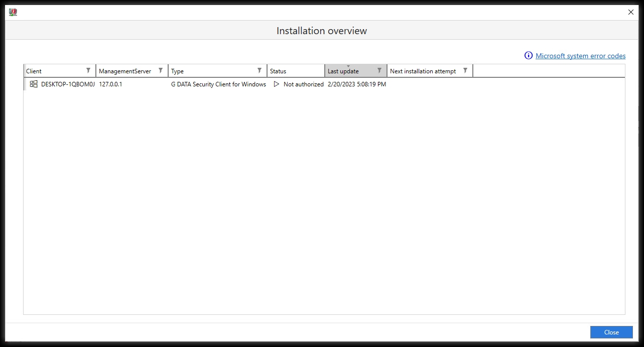Select the DESKTOP-1QBOM0J client name

coord(68,84)
